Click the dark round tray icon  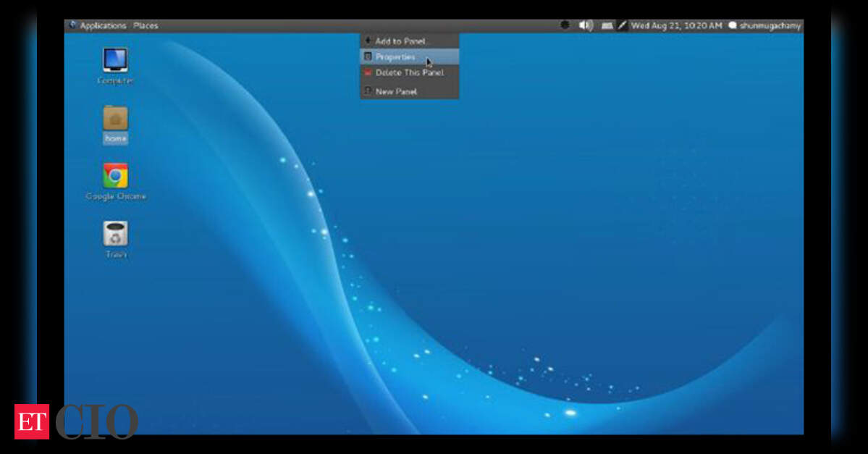[x=565, y=25]
